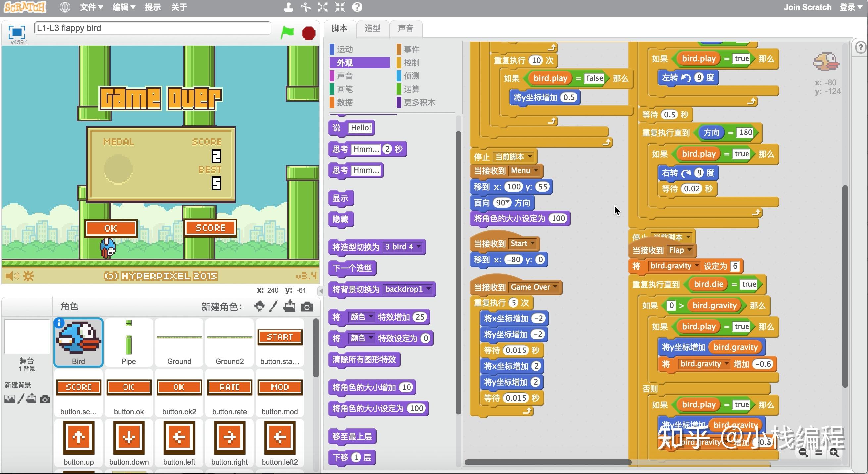Click the green flag to start
The width and height of the screenshot is (868, 474).
coord(287,33)
